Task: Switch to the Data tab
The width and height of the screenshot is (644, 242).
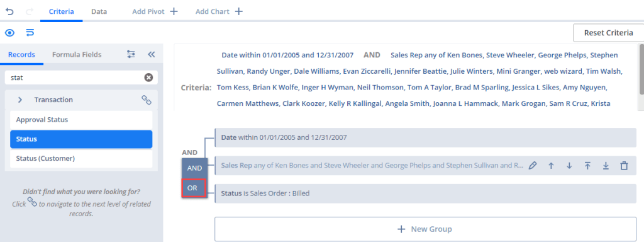Action: (99, 11)
